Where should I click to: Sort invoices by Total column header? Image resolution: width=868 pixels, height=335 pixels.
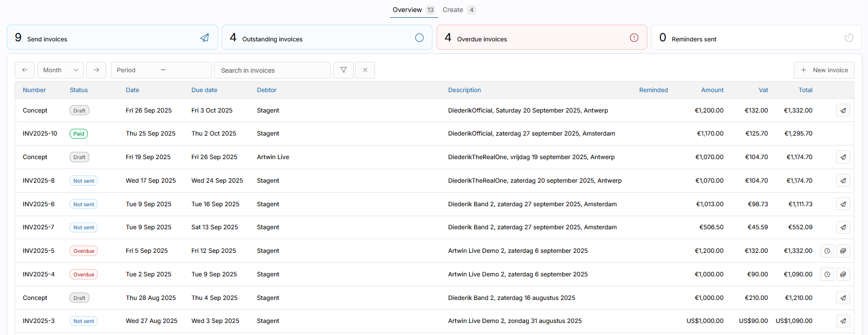point(805,90)
